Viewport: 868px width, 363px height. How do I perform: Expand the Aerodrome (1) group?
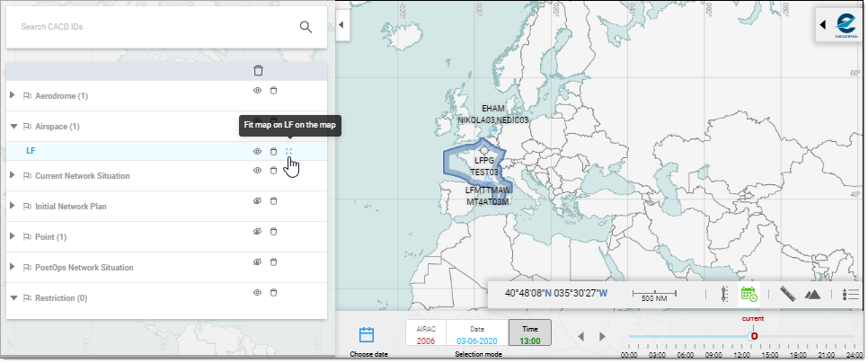pyautogui.click(x=13, y=95)
